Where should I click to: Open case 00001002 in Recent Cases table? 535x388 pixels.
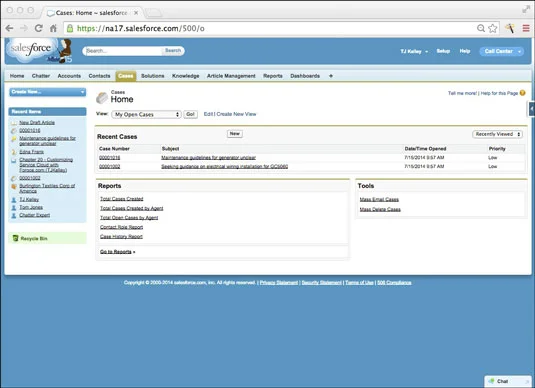(110, 167)
